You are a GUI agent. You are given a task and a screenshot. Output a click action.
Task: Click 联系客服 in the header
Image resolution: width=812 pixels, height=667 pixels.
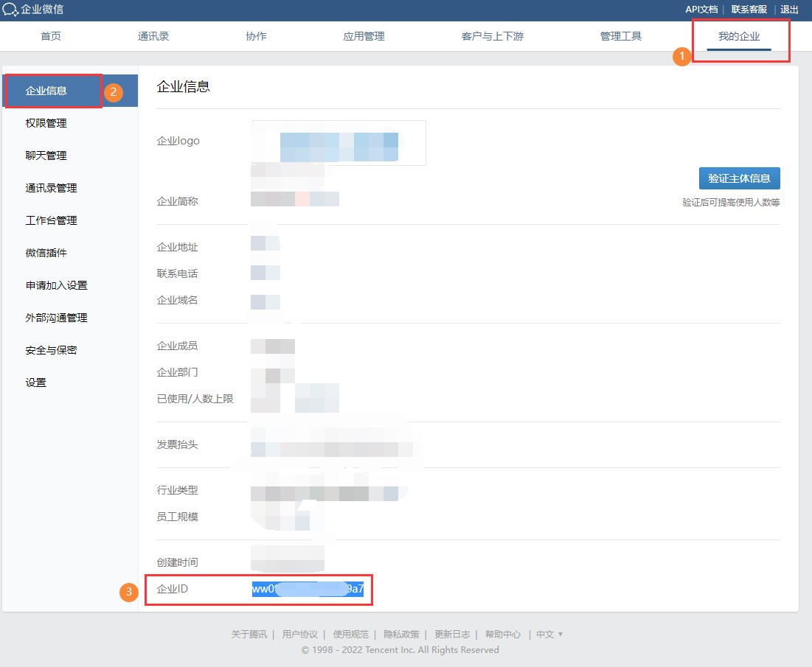click(x=749, y=10)
